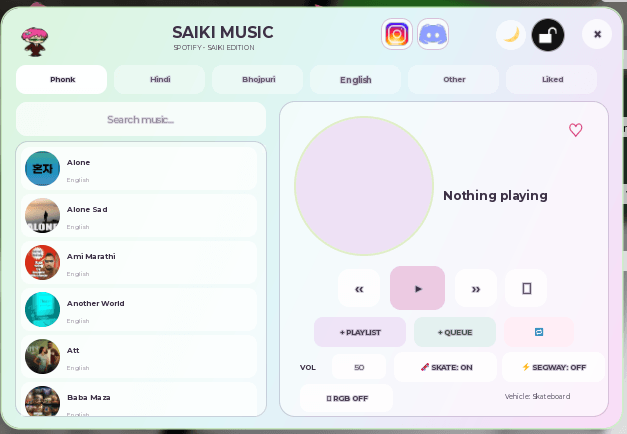Viewport: 627px width, 434px height.
Task: Open the Instagram link icon
Action: click(397, 34)
